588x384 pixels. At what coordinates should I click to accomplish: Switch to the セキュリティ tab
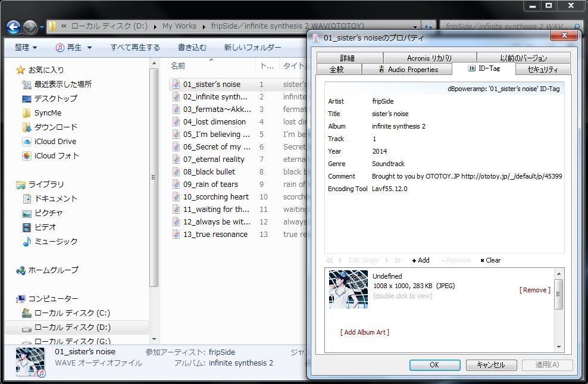[542, 70]
